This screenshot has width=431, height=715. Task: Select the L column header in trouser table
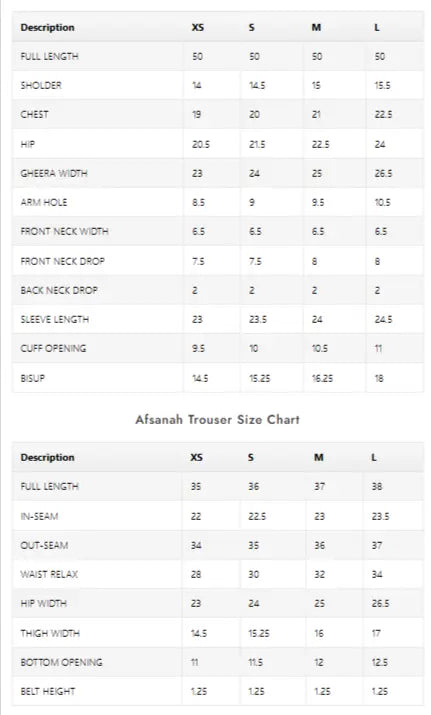point(374,457)
